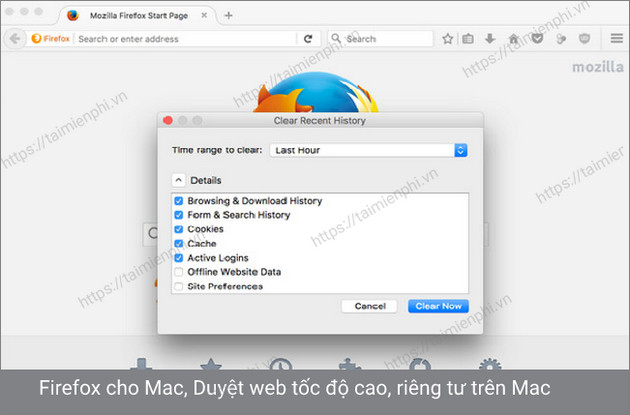Click the 'Details' label text

206,180
